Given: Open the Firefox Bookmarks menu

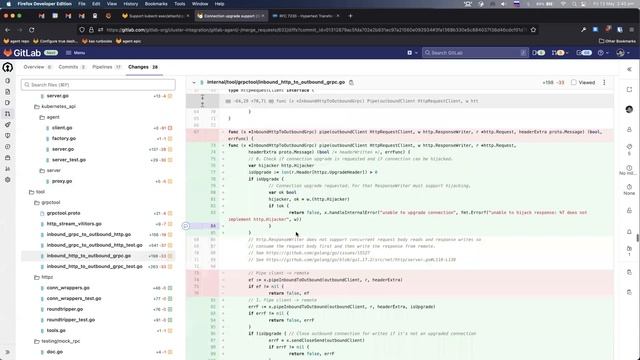Looking at the screenshot, I should coord(156,4).
